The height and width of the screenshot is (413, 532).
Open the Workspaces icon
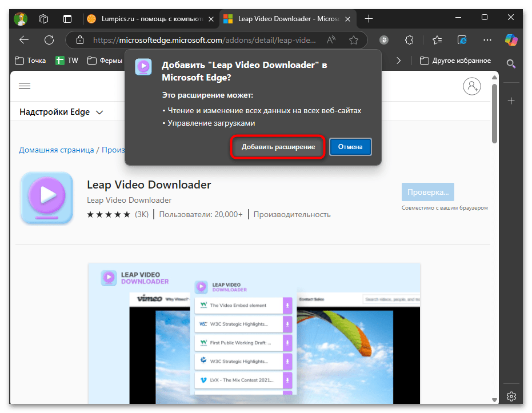[43, 19]
